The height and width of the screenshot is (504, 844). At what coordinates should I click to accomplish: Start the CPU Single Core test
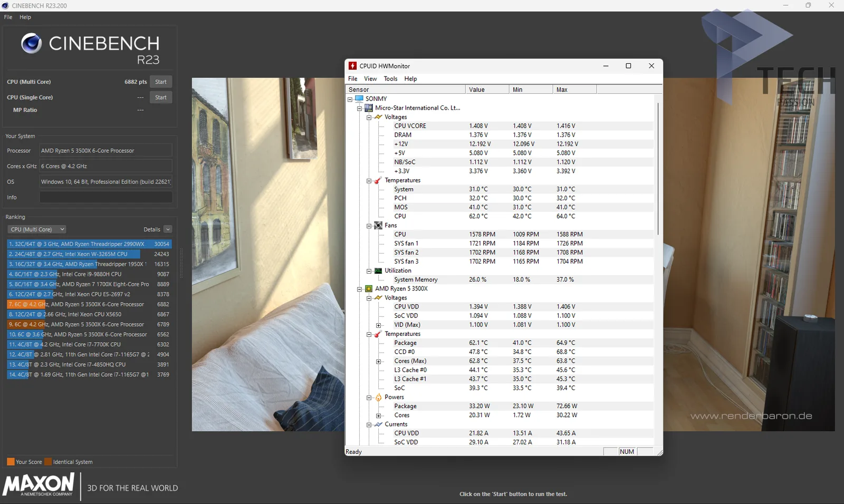pyautogui.click(x=161, y=98)
